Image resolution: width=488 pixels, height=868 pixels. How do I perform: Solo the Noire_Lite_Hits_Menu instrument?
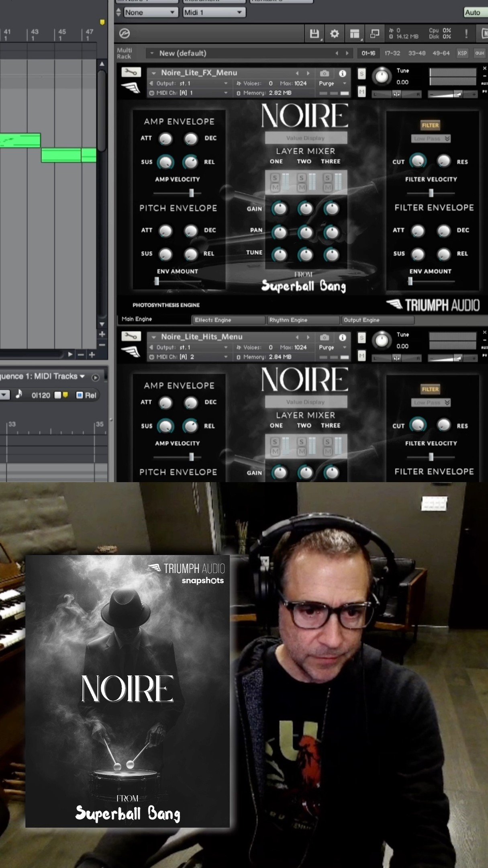pos(362,338)
